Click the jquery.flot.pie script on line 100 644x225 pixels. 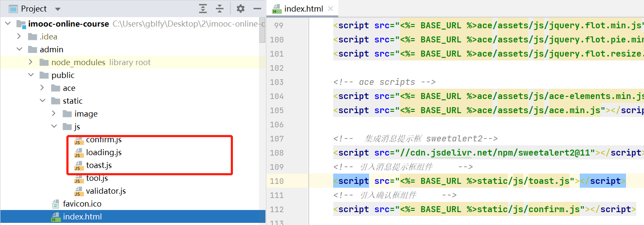coord(489,39)
